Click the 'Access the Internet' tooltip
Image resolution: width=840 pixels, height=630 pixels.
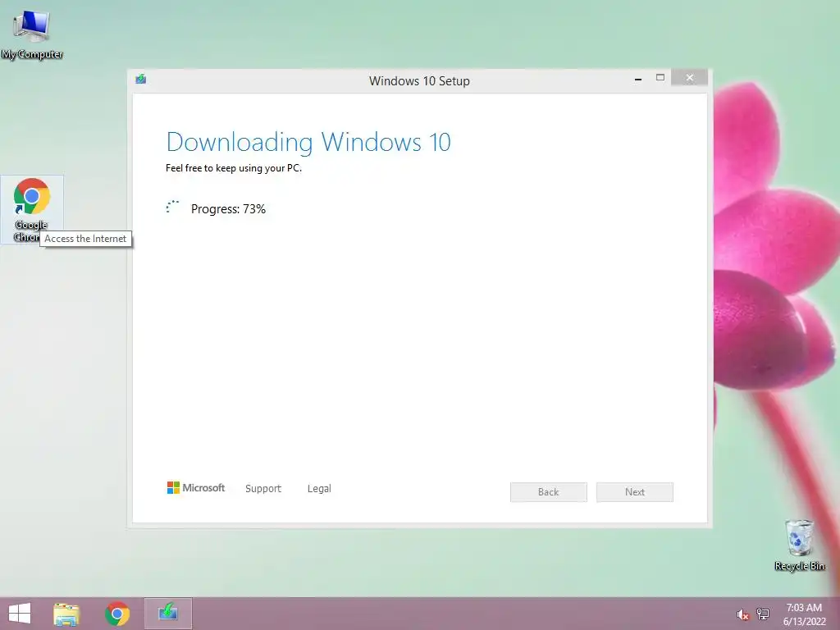click(85, 239)
